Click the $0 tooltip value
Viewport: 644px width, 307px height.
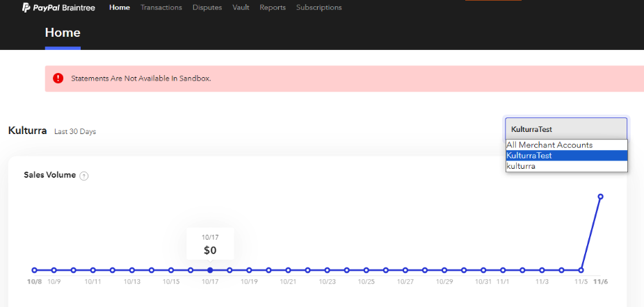click(x=210, y=250)
